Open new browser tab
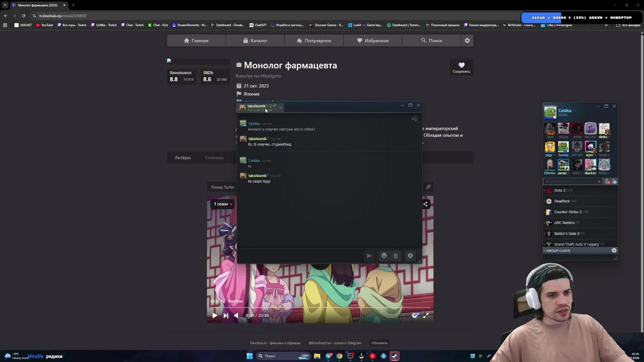The height and width of the screenshot is (362, 644). pyautogui.click(x=73, y=5)
